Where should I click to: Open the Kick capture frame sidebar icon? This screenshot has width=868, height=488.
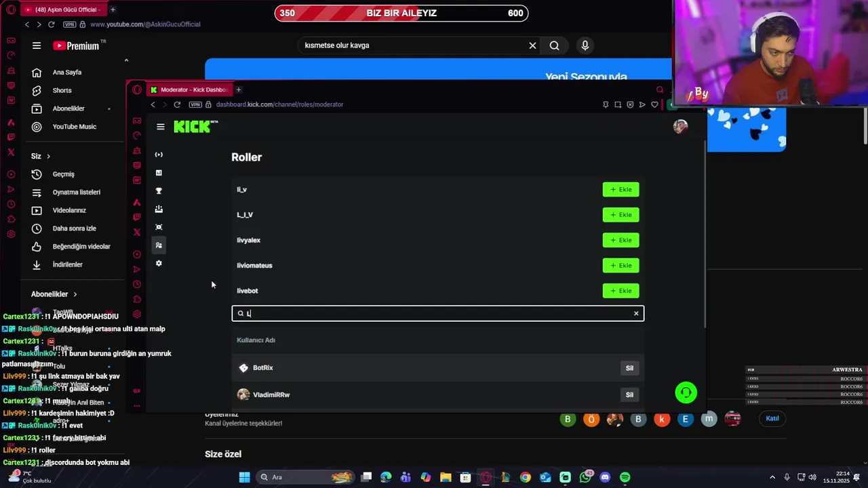159,227
